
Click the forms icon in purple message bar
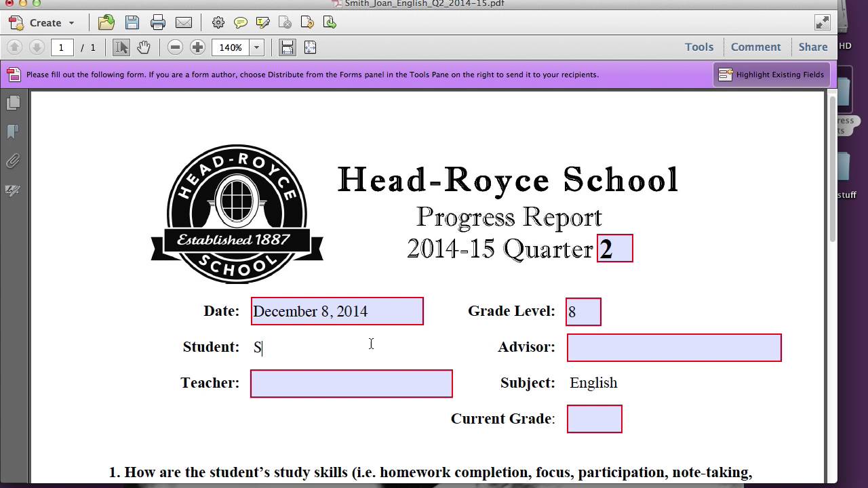(13, 75)
